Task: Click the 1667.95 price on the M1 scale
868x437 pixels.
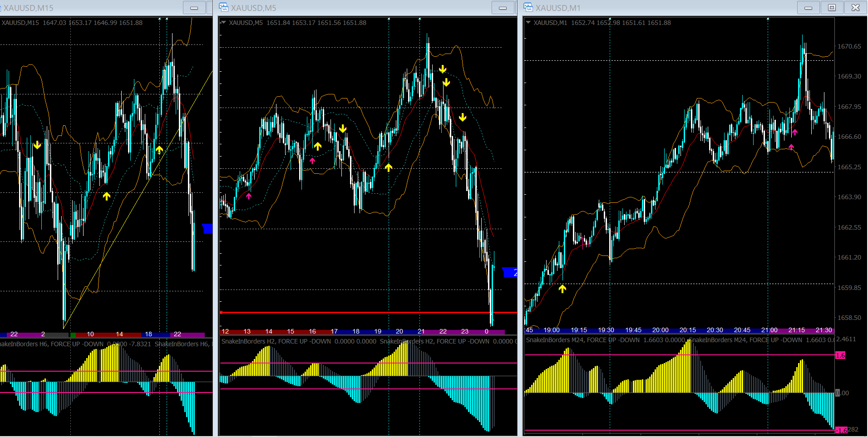Action: [x=849, y=107]
